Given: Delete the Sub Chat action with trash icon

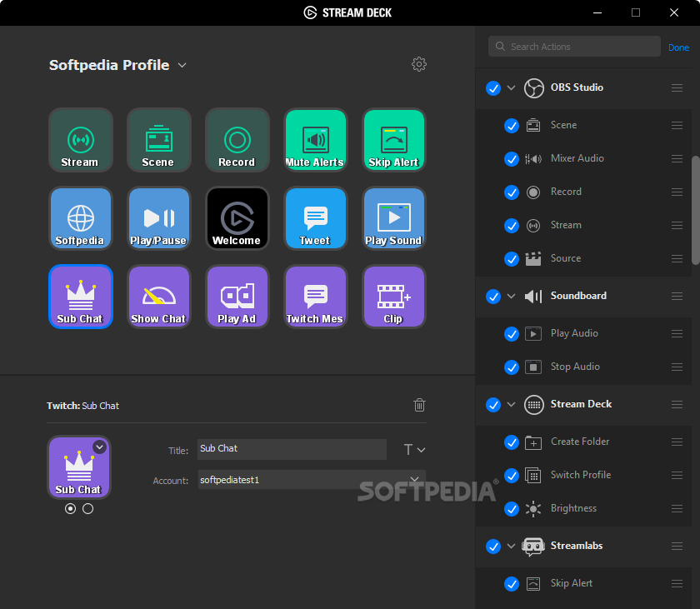Looking at the screenshot, I should (x=419, y=405).
